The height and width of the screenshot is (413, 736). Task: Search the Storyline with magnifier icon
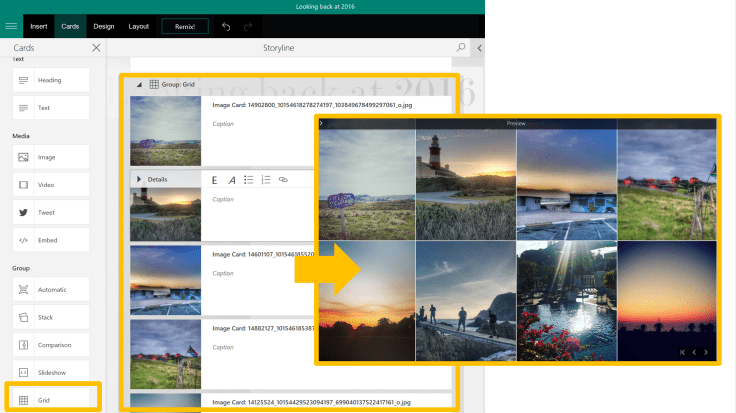tap(461, 47)
